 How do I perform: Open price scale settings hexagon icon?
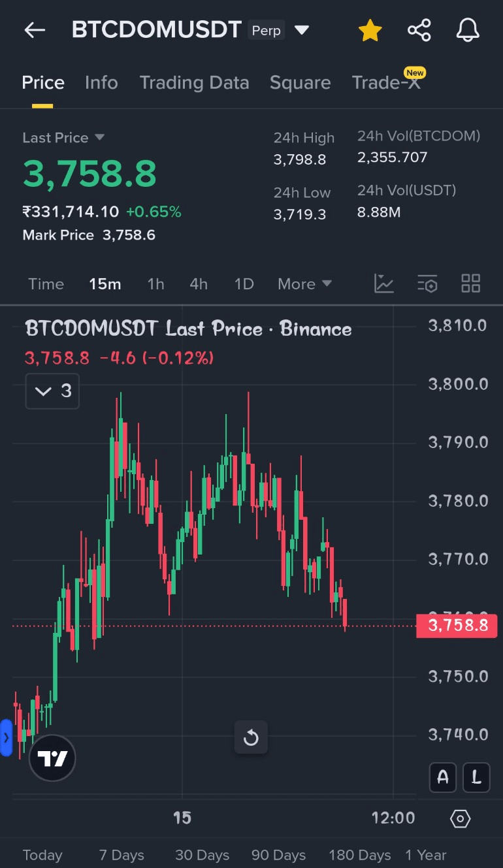tap(460, 818)
